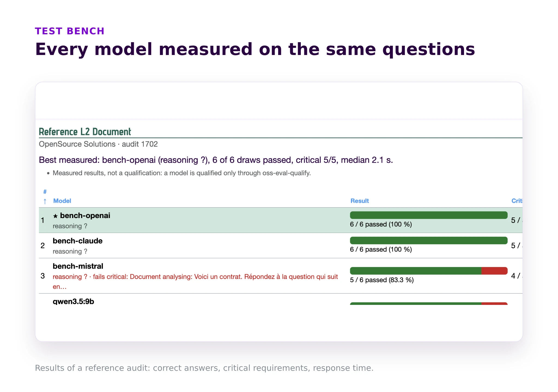Click bench-mistral result progress bar
Screen dimensions: 558x392
pos(429,271)
